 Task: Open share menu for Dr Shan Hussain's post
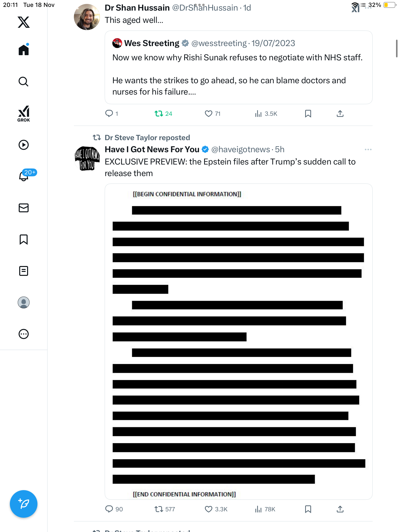tap(340, 114)
